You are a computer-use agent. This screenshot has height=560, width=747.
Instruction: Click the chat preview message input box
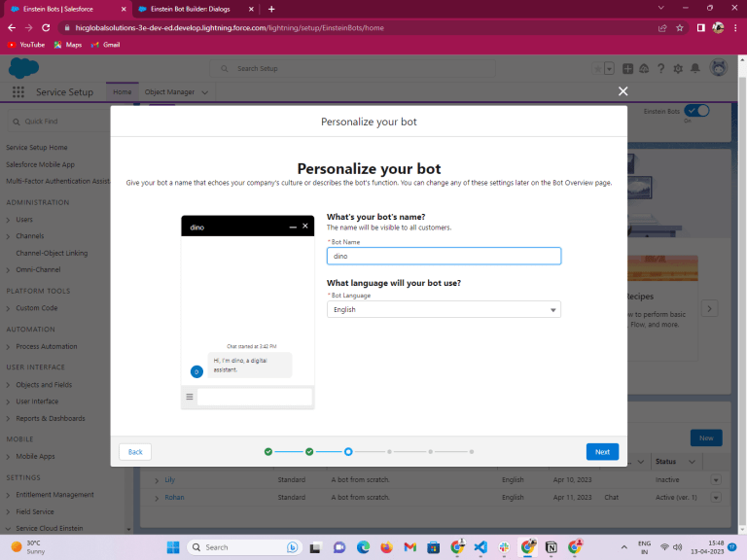pos(255,397)
